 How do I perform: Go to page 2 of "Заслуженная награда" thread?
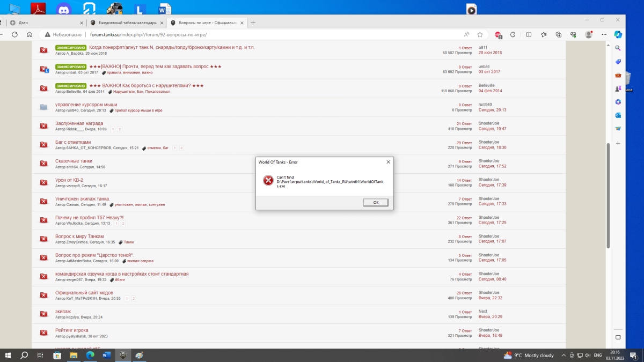click(120, 129)
